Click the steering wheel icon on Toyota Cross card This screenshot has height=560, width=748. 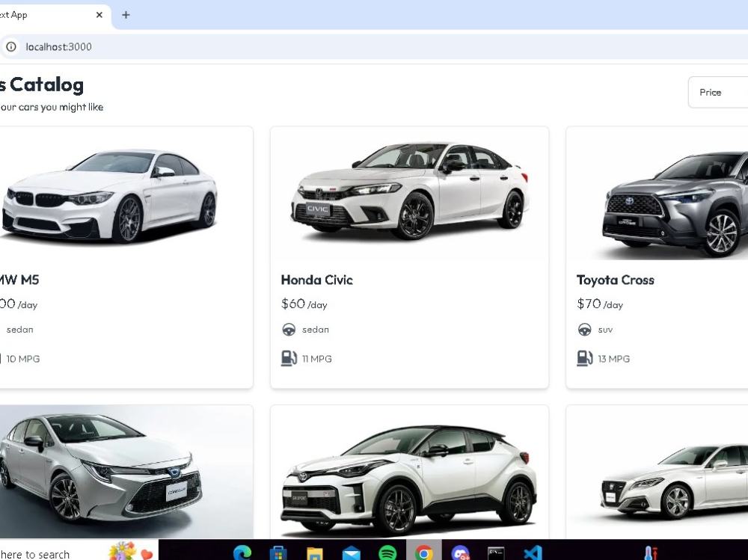[x=584, y=330]
